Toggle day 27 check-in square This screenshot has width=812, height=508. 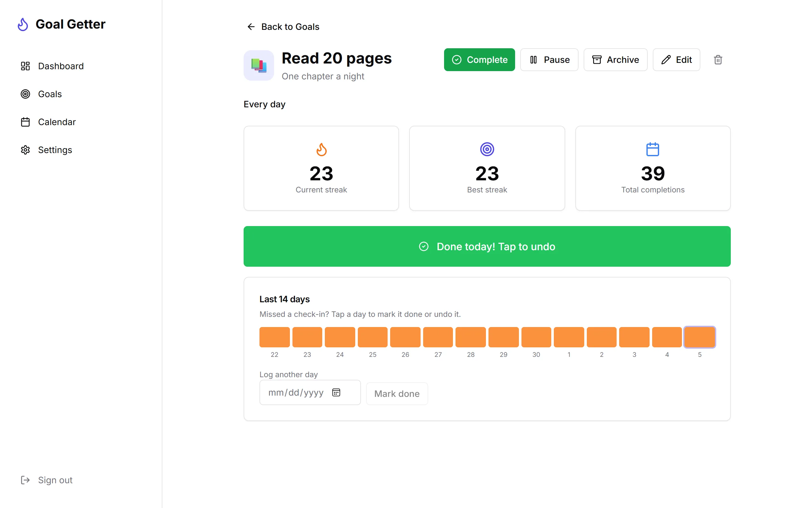(438, 337)
